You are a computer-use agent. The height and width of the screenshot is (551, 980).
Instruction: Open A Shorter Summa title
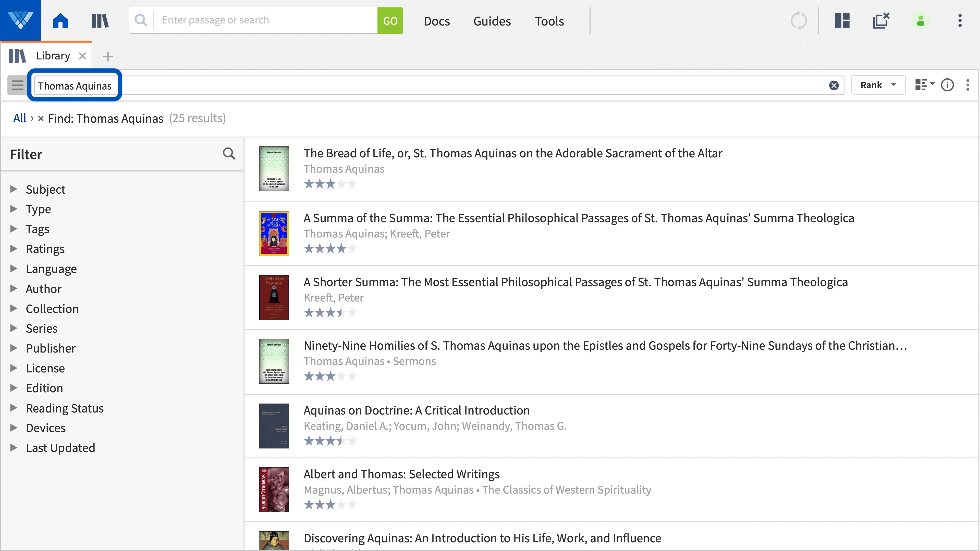575,282
